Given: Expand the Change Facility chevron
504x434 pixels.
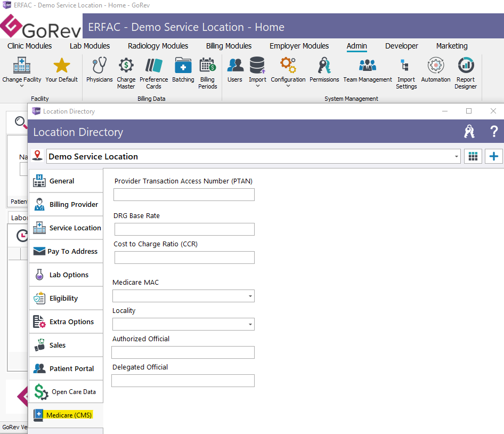Looking at the screenshot, I should click(21, 86).
